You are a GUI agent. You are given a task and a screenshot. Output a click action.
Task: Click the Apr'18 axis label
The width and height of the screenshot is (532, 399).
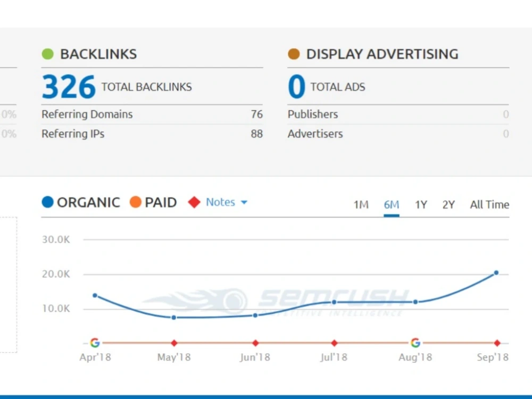[95, 358]
